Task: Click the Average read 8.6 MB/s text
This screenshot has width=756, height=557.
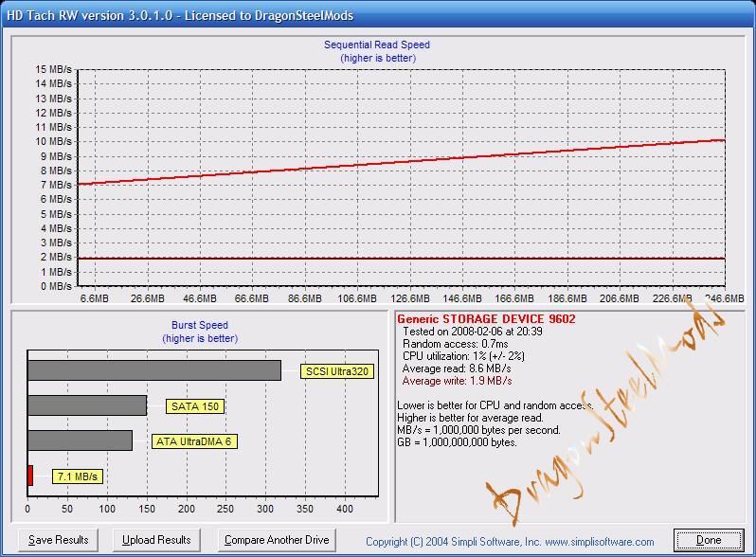Action: [x=457, y=368]
